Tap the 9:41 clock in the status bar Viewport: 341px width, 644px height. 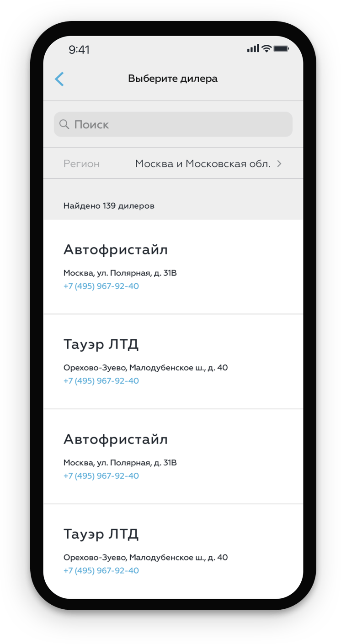point(79,49)
